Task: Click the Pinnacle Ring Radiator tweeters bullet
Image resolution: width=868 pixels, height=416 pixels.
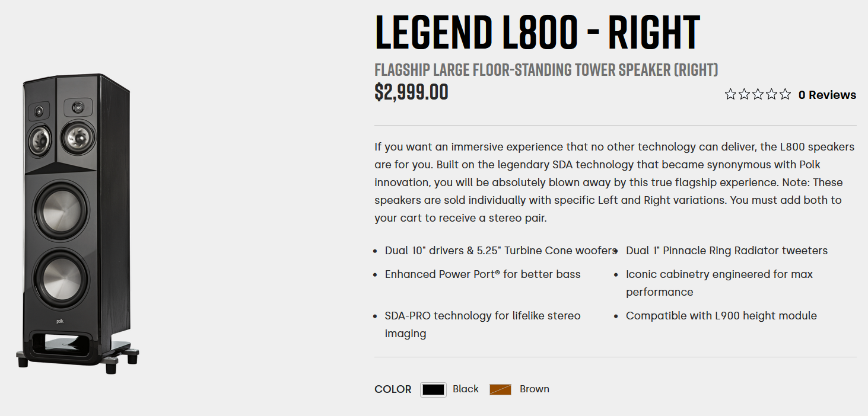Action: coord(727,251)
